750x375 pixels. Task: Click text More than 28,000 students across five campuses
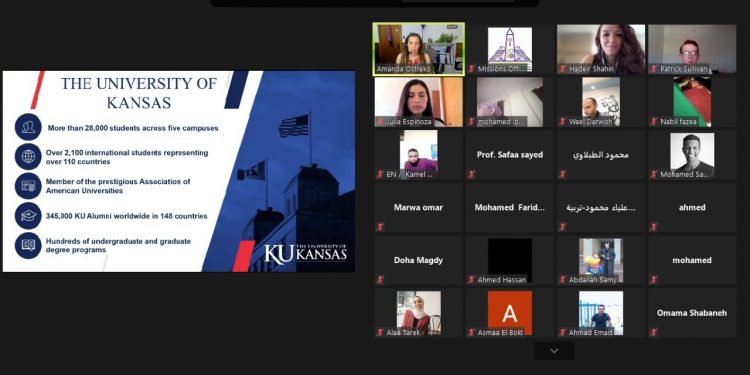pos(133,128)
